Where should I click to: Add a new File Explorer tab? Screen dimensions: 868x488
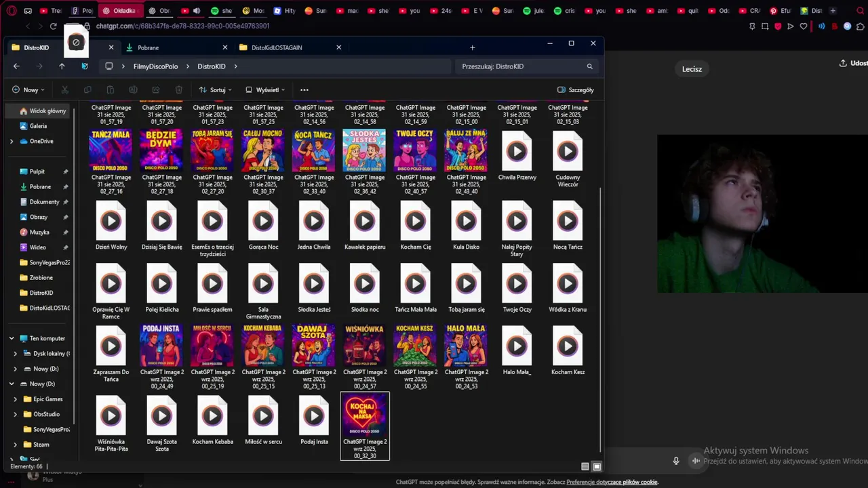coord(473,47)
